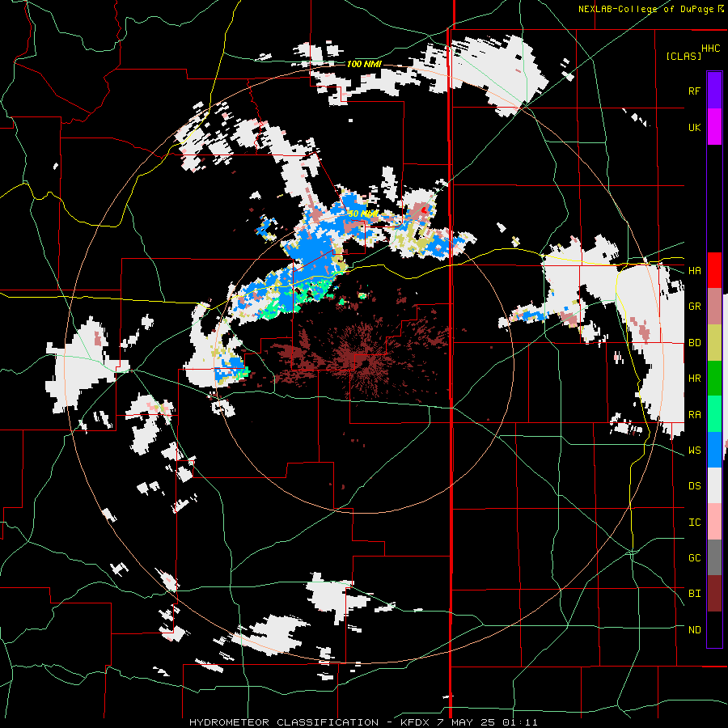
Task: Click the DS white legend swatch
Action: pos(714,486)
